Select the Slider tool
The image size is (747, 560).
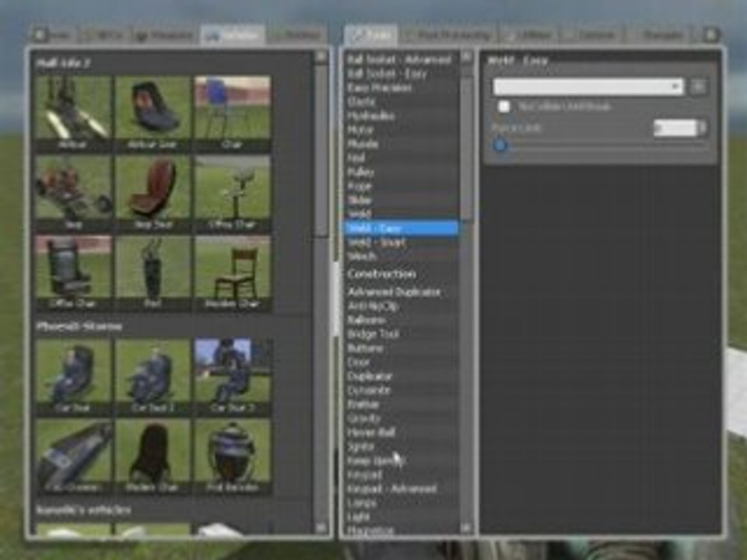(x=402, y=200)
